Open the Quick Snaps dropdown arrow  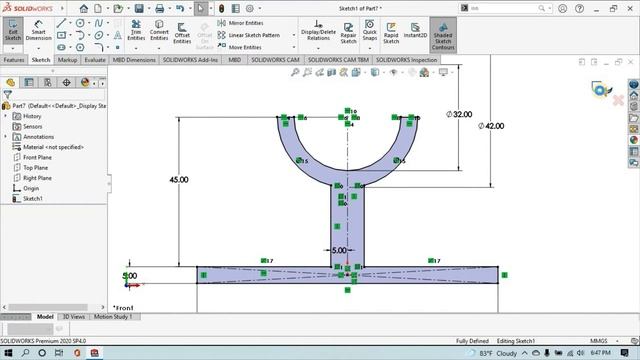point(369,49)
